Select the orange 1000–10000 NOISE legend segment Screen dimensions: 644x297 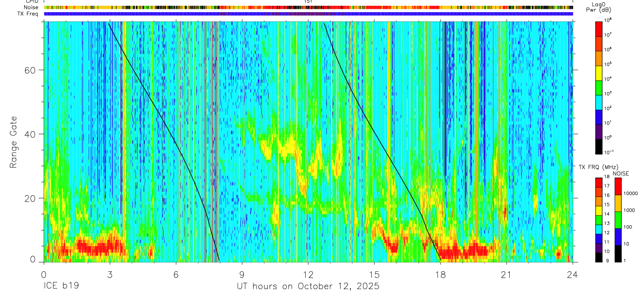pos(618,203)
